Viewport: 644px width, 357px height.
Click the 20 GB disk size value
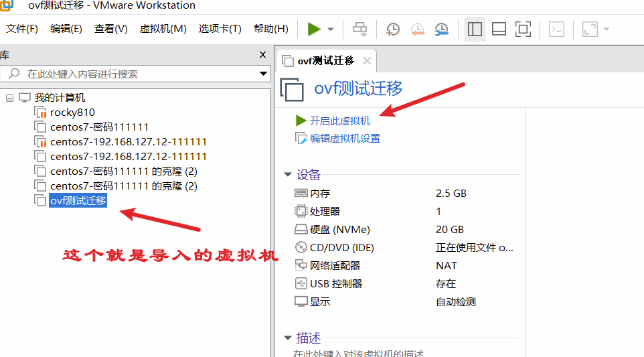point(450,229)
